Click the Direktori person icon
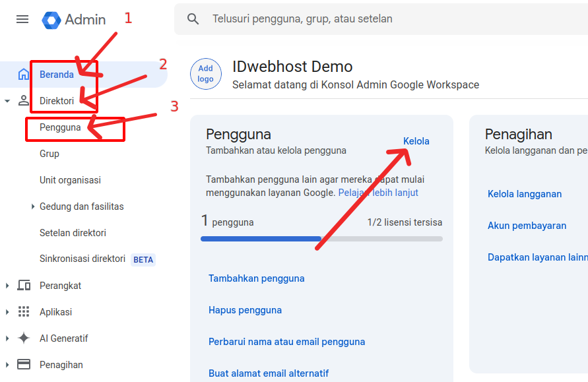588x382 pixels. coord(24,100)
